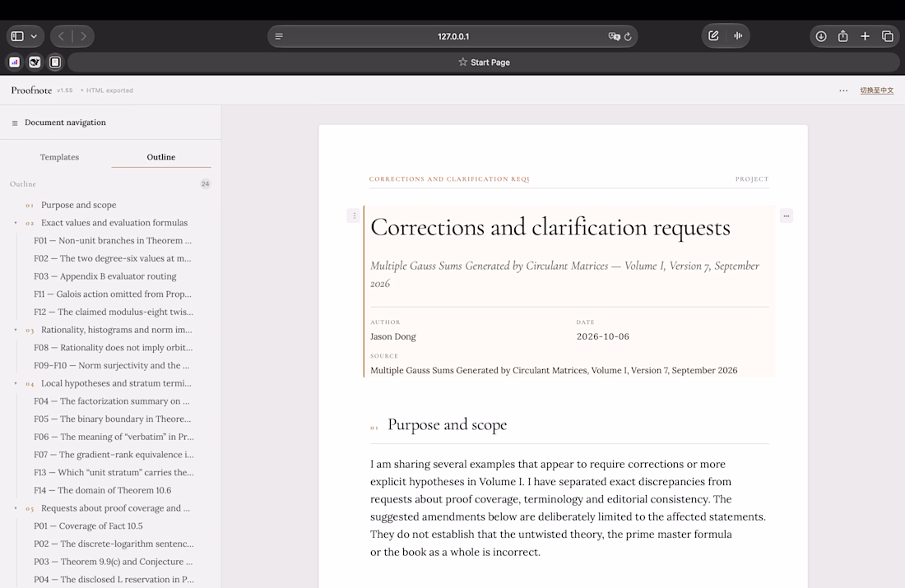Reload the page with the refresh icon

tap(628, 36)
